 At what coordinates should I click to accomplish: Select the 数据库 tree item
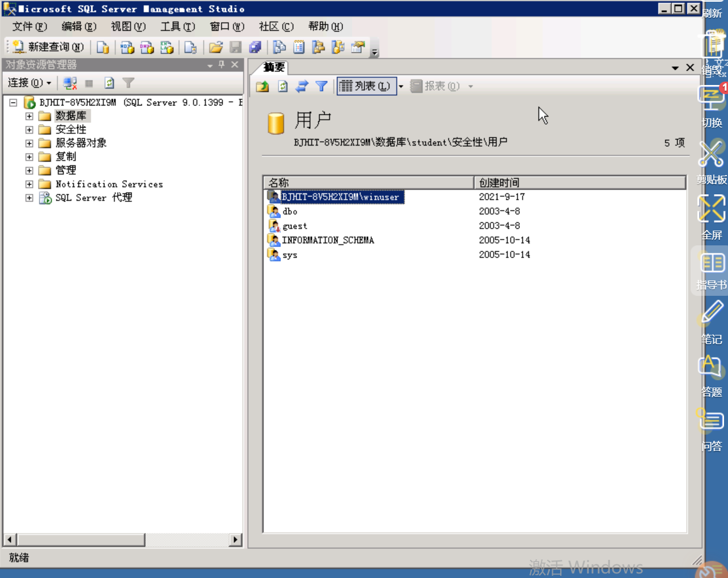coord(71,116)
